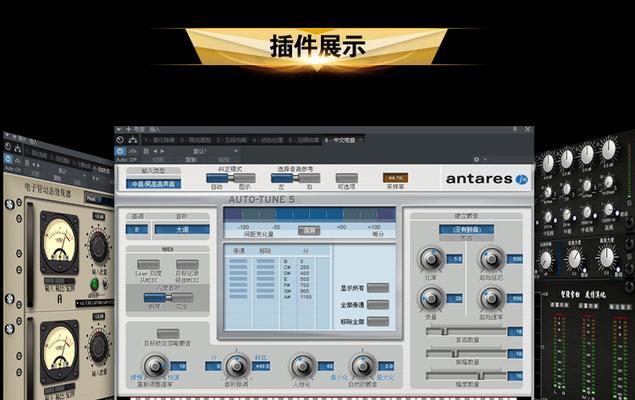Viewport: 635px width, 400px height.
Task: Toggle Targeting Ignores Vibrato button
Action: pos(168,334)
